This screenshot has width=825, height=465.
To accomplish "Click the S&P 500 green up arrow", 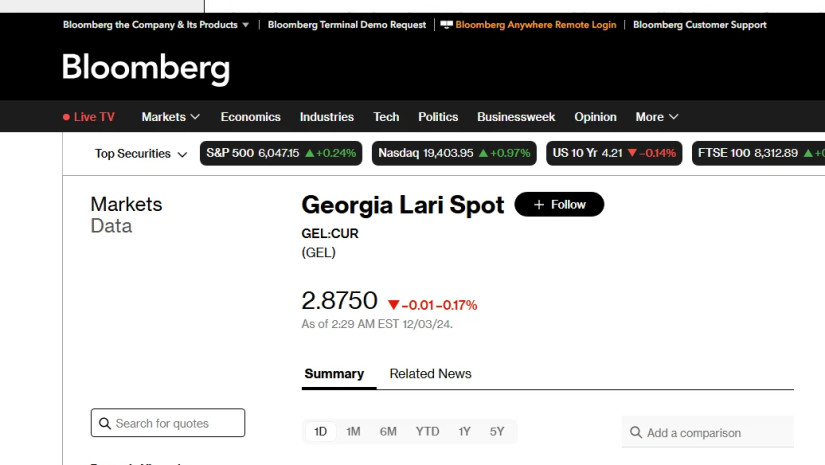I will pos(310,154).
